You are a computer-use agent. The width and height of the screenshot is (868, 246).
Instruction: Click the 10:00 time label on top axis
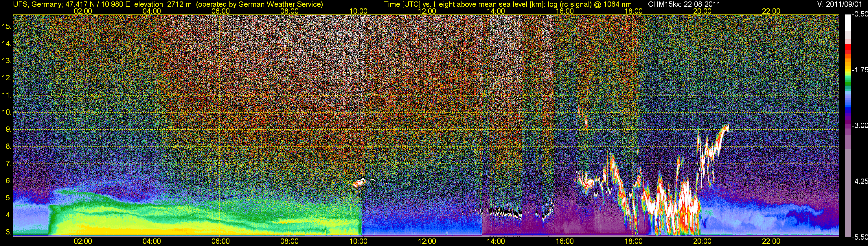(358, 11)
